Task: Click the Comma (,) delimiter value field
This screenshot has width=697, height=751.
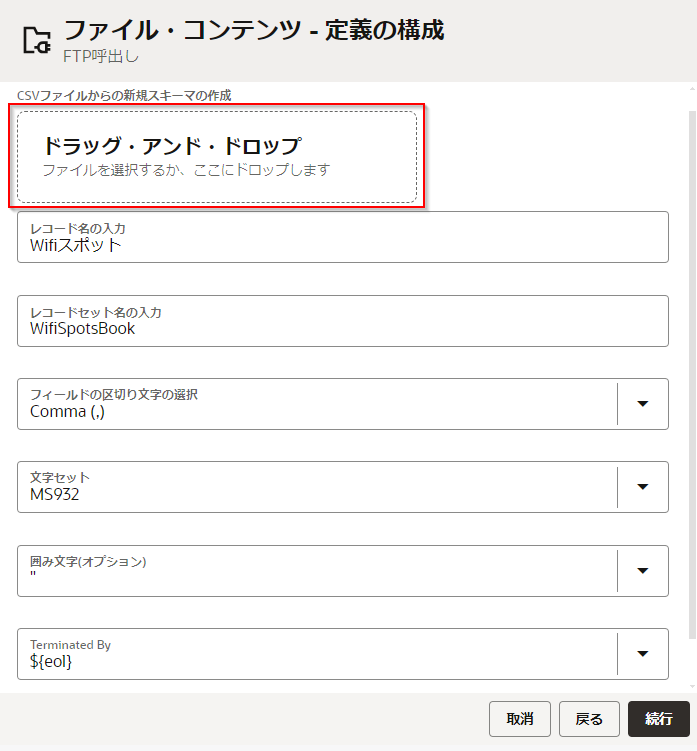Action: 317,411
